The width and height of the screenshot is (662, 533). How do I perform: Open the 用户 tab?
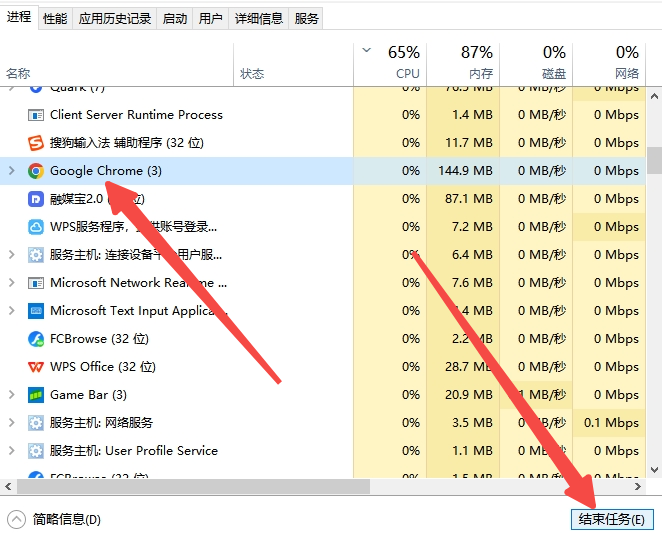[x=210, y=19]
